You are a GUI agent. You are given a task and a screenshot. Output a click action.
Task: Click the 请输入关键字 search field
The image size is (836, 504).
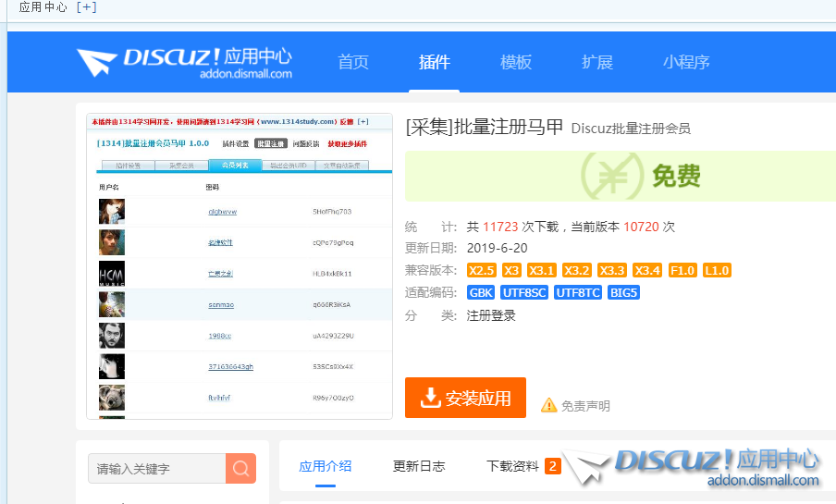coord(156,469)
